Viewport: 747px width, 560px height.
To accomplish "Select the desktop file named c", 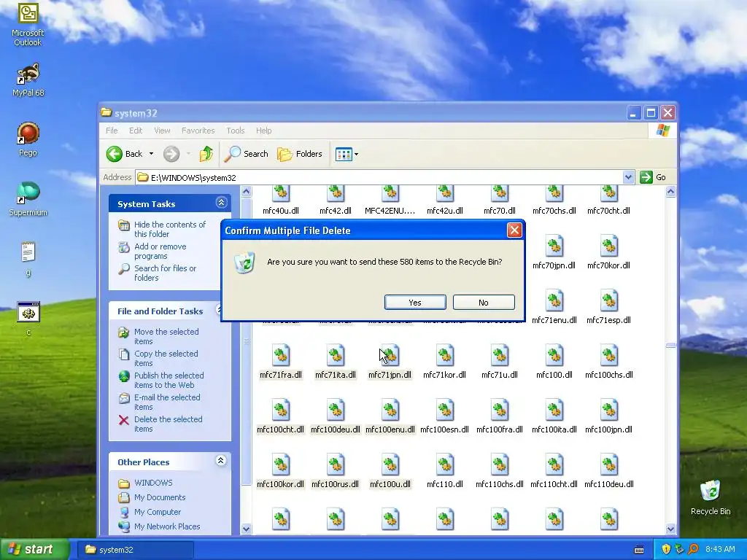I will pos(28,319).
